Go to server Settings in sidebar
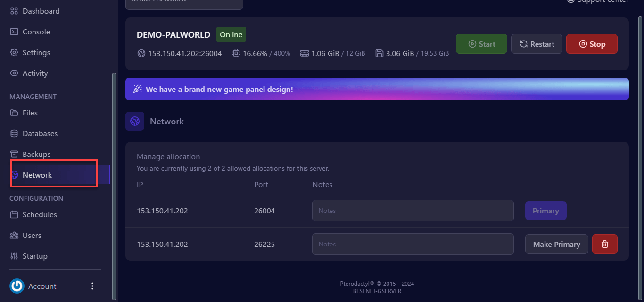This screenshot has height=302, width=644. 36,52
